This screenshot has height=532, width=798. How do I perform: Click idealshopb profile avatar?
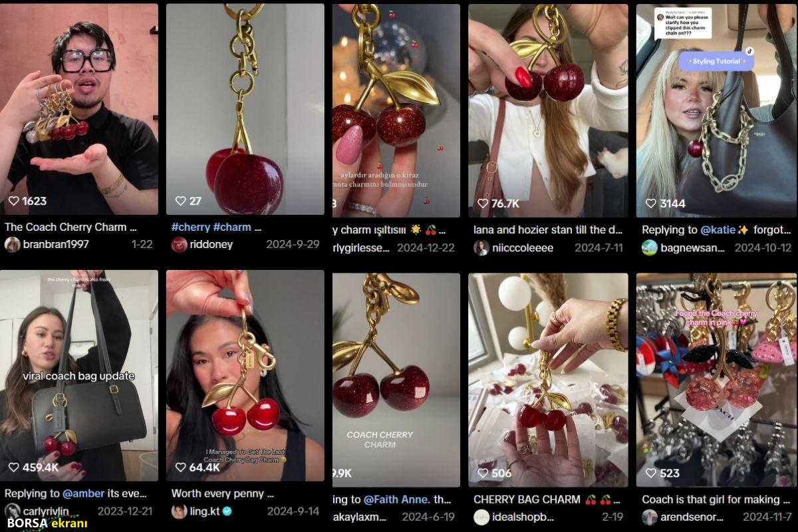(x=481, y=517)
